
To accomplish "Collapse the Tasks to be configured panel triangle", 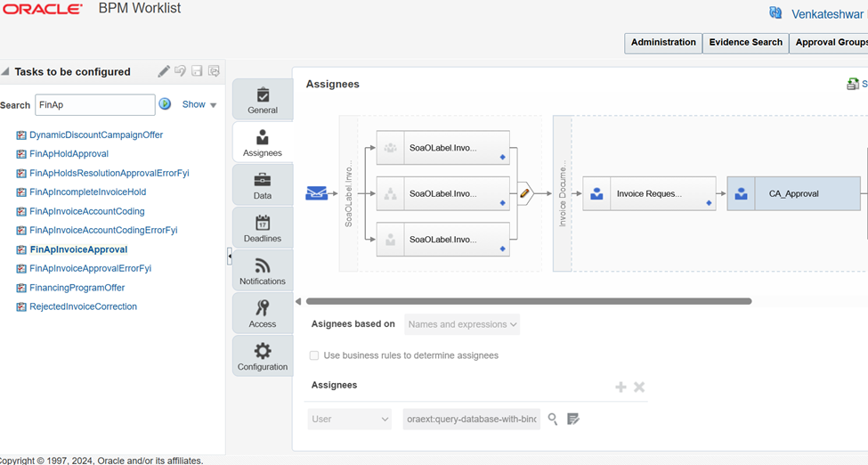I will click(x=5, y=71).
